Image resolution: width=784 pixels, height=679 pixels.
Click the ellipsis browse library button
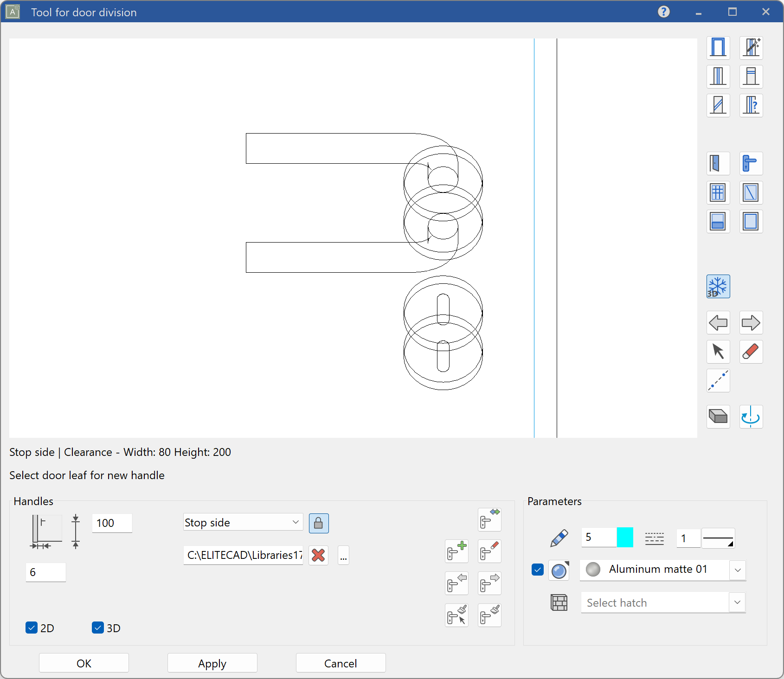pyautogui.click(x=343, y=556)
